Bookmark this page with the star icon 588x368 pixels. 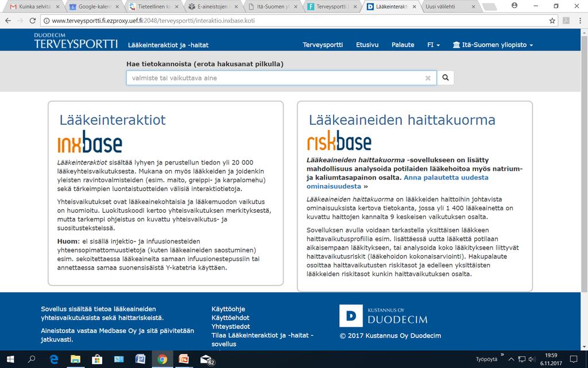(552, 21)
